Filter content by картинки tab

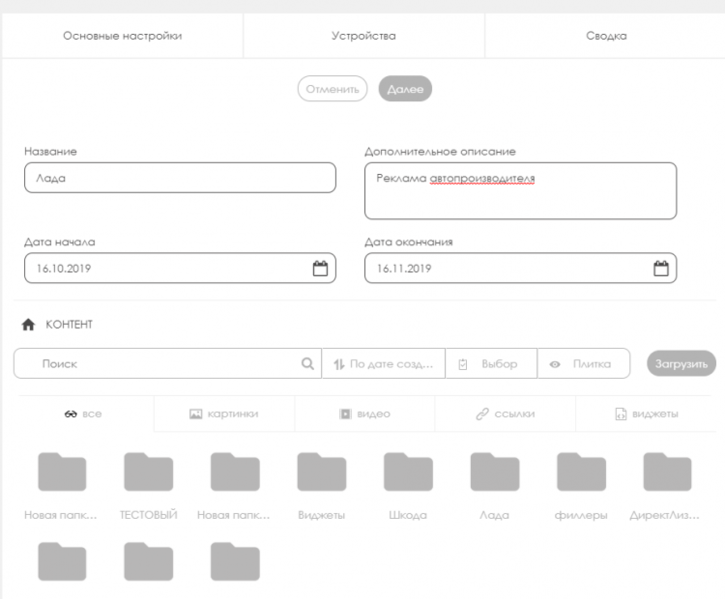224,414
